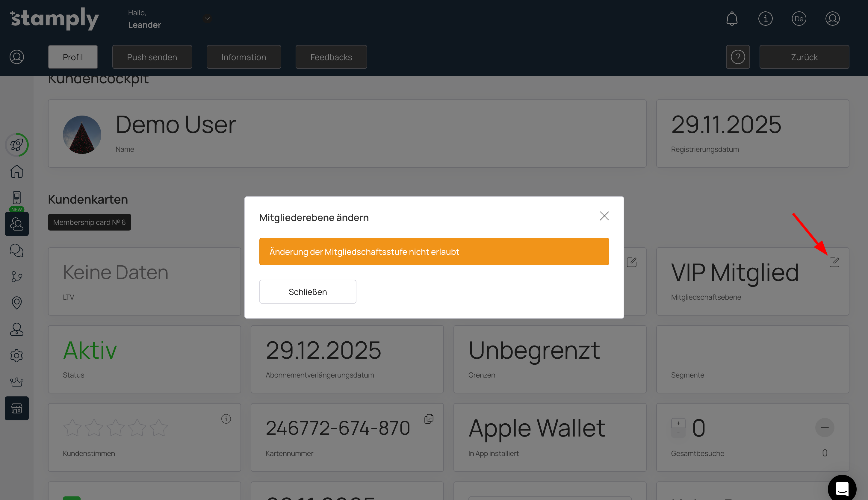Viewport: 868px width, 500px height.
Task: Open the chat support bubble
Action: point(842,489)
